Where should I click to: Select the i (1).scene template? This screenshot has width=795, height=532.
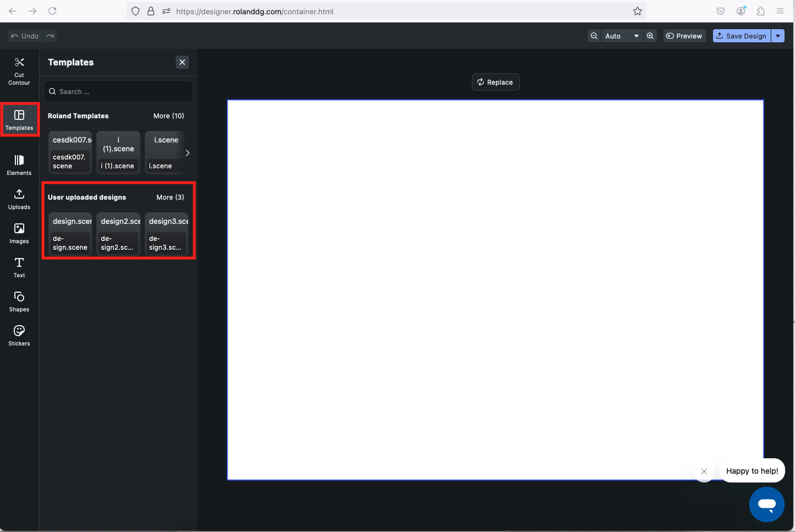pos(118,152)
